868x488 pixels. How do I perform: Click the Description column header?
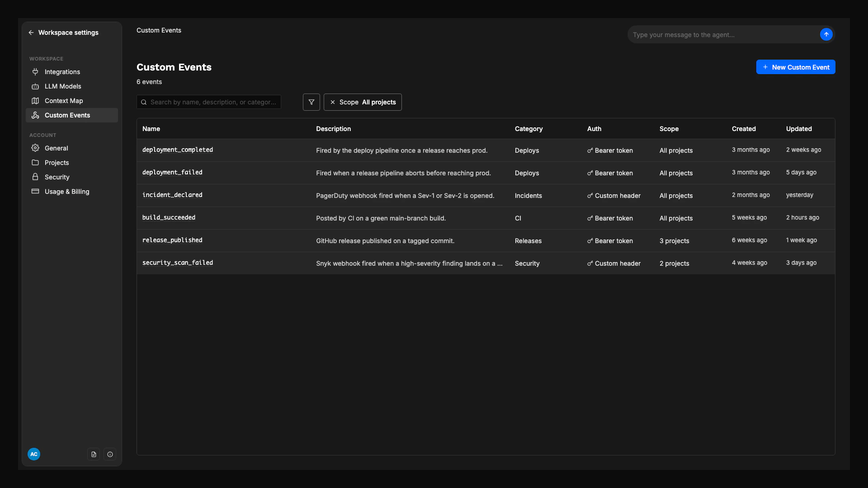point(333,129)
